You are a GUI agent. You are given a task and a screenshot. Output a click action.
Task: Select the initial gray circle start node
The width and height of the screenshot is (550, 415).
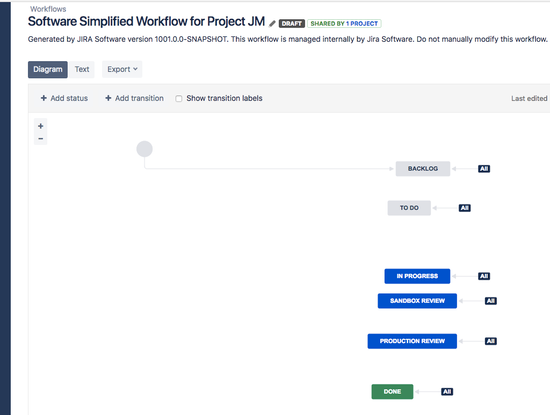point(145,149)
